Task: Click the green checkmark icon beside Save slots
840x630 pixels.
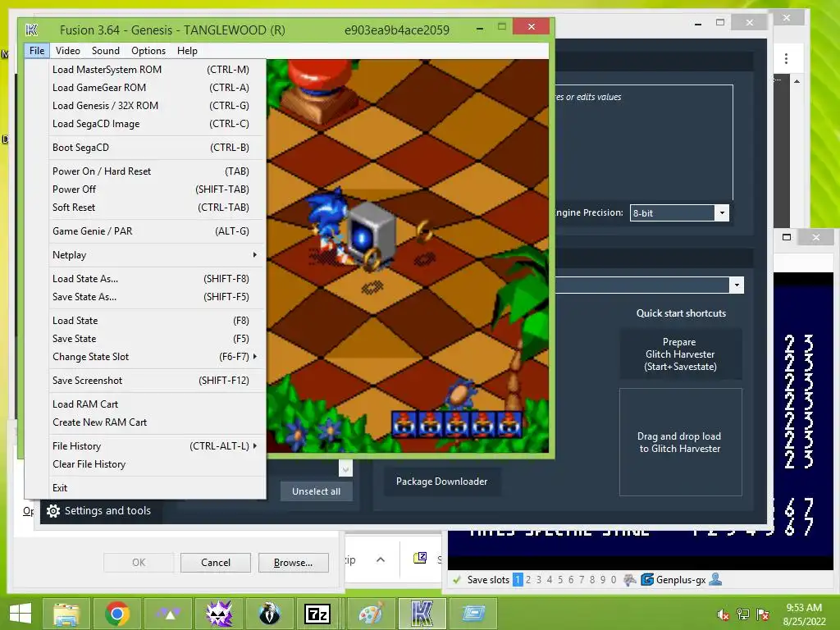Action: tap(456, 580)
